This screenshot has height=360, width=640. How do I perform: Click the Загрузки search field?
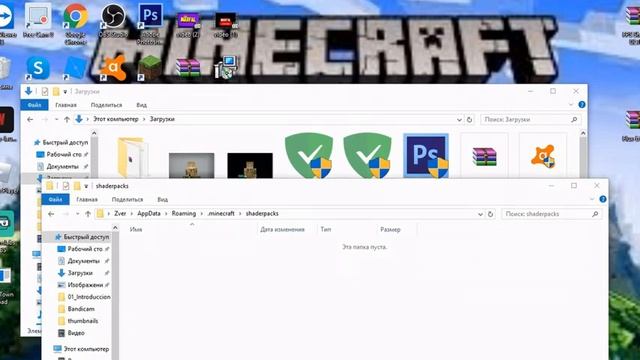pos(530,120)
